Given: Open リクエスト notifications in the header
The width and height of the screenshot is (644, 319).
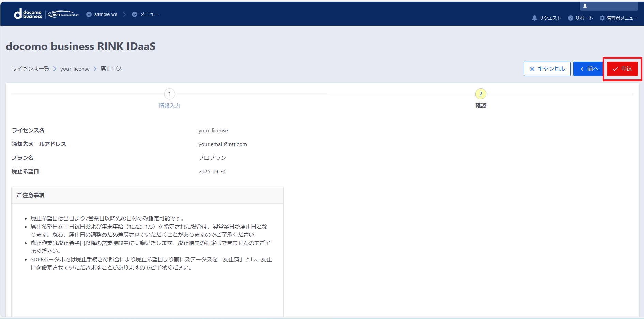Looking at the screenshot, I should (x=546, y=18).
